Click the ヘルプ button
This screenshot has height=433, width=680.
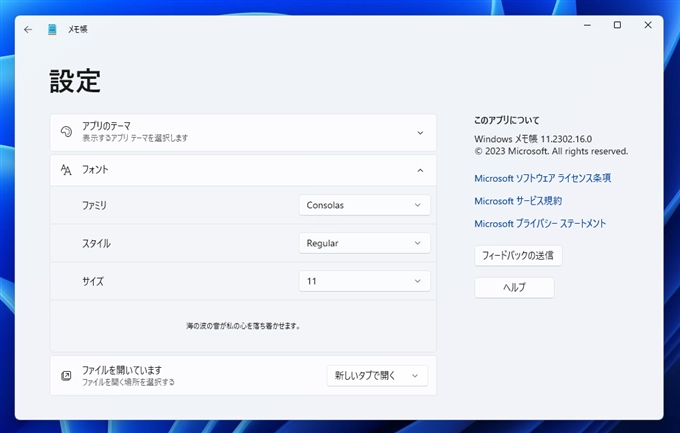(514, 287)
